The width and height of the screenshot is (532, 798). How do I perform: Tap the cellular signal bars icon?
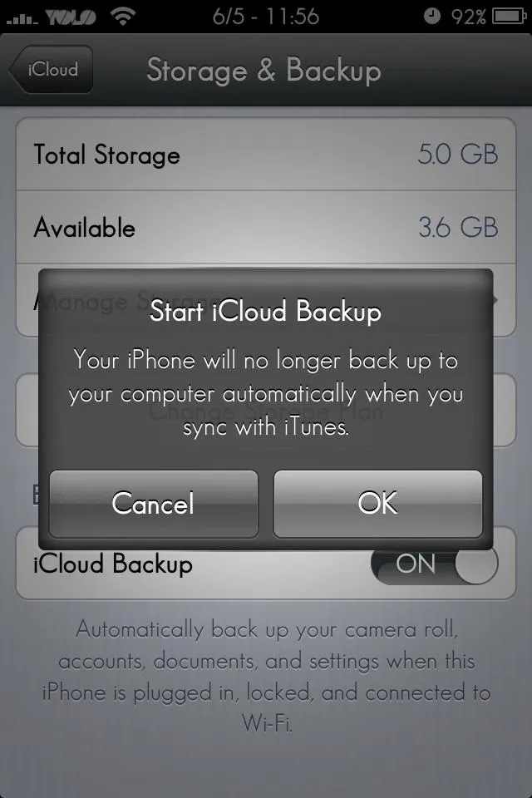click(22, 19)
